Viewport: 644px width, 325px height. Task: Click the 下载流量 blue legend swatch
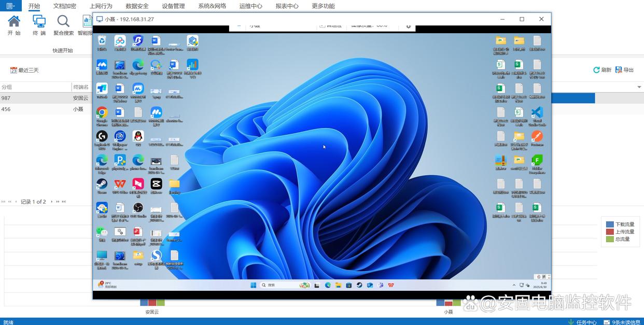click(x=610, y=224)
